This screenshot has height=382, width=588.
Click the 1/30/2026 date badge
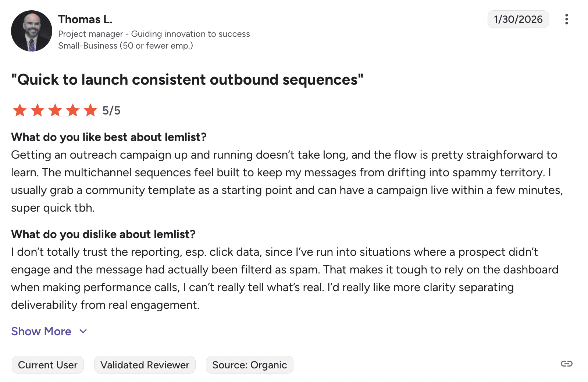(x=518, y=19)
